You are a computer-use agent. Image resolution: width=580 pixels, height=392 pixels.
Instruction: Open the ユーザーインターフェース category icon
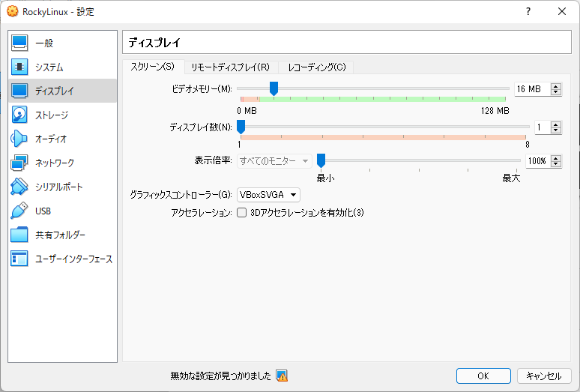[19, 259]
